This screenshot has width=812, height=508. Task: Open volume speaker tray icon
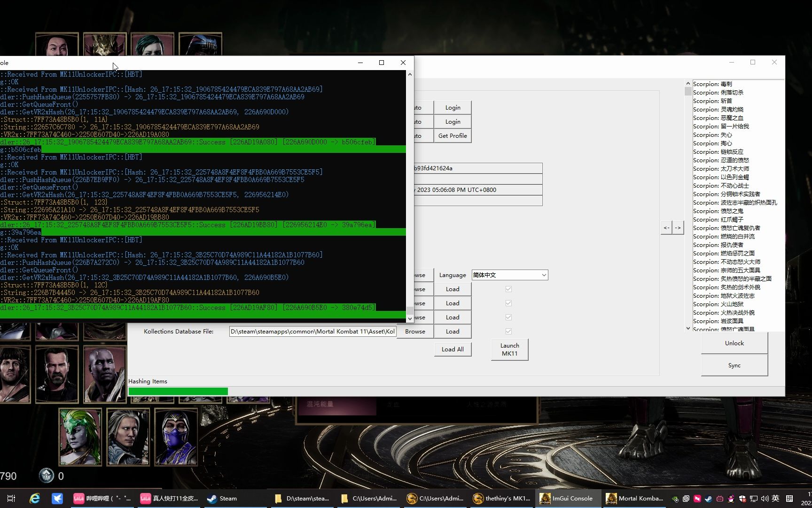coord(765,499)
